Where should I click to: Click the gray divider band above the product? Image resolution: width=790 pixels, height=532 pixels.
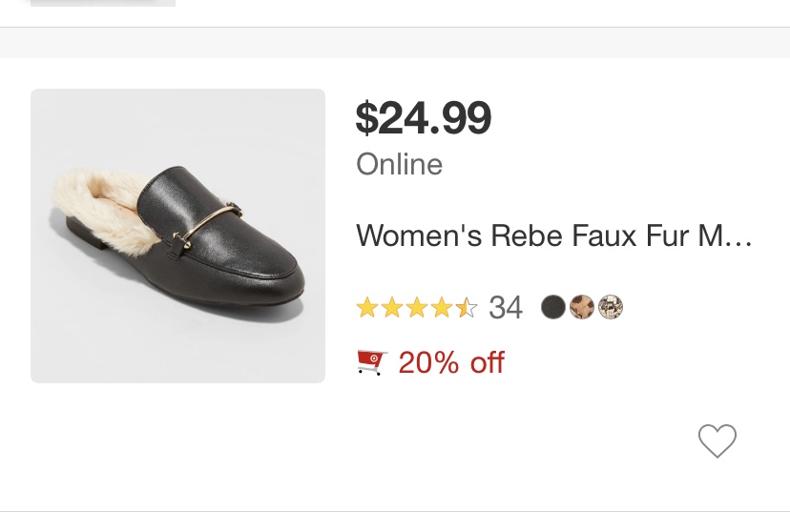[x=395, y=43]
